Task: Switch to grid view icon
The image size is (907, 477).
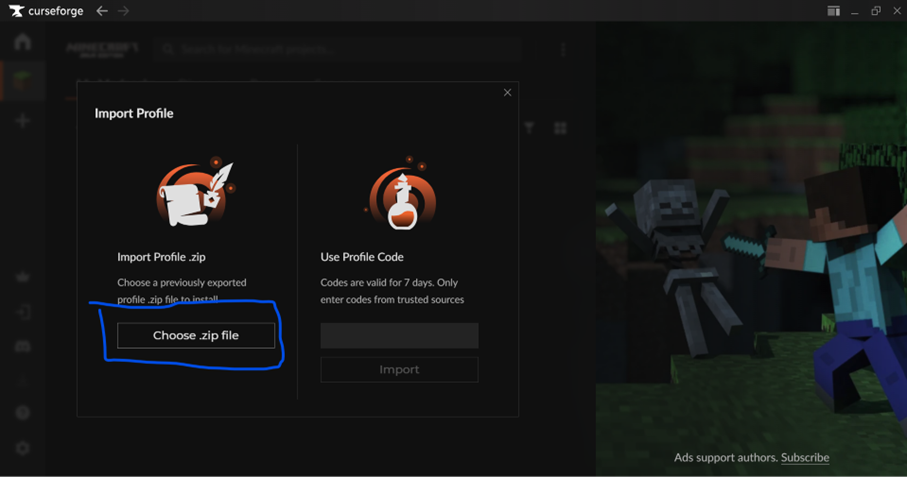Action: pyautogui.click(x=560, y=128)
